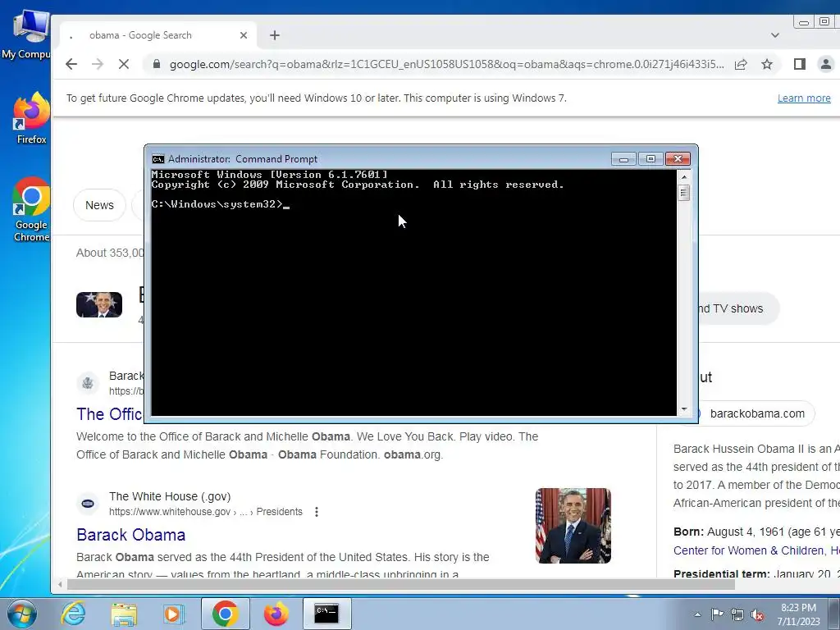Close the obama Google Search tab
Viewport: 840px width, 630px height.
(x=244, y=35)
